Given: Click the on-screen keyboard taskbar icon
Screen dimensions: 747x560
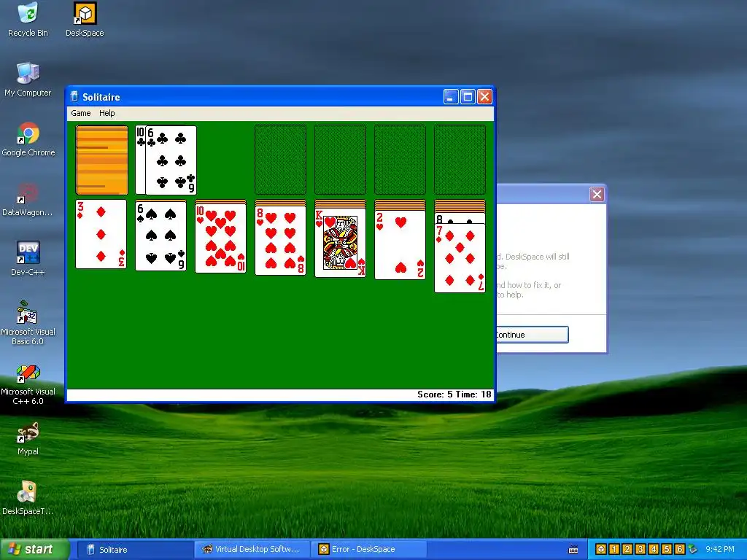Looking at the screenshot, I should click(x=573, y=550).
